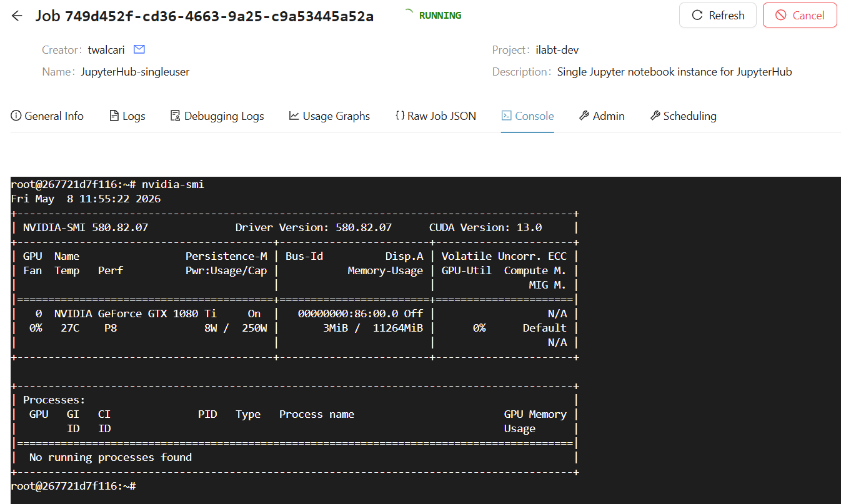This screenshot has height=504, width=841.
Task: Click the P8 performance state value
Action: (111, 328)
